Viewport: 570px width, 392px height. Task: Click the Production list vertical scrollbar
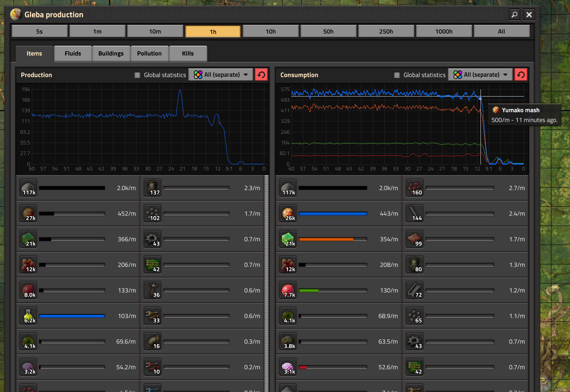[267, 283]
